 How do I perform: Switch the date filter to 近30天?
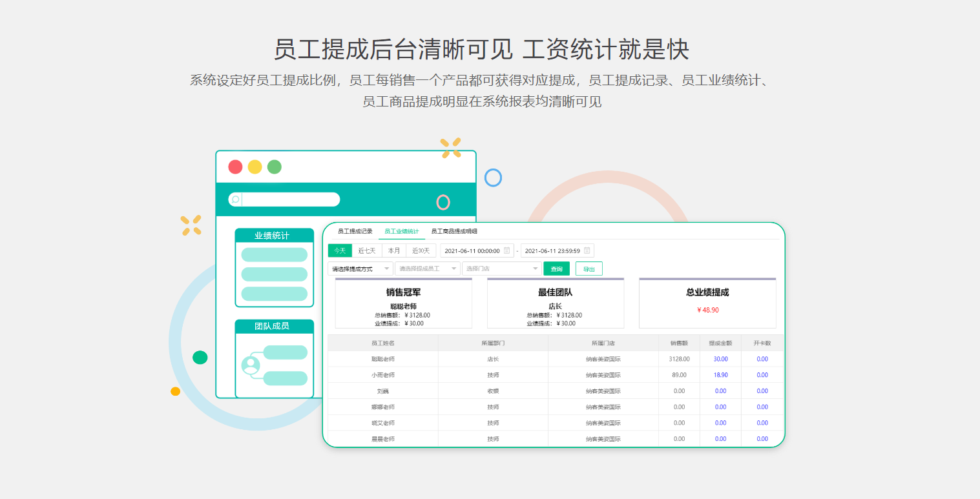click(x=421, y=250)
